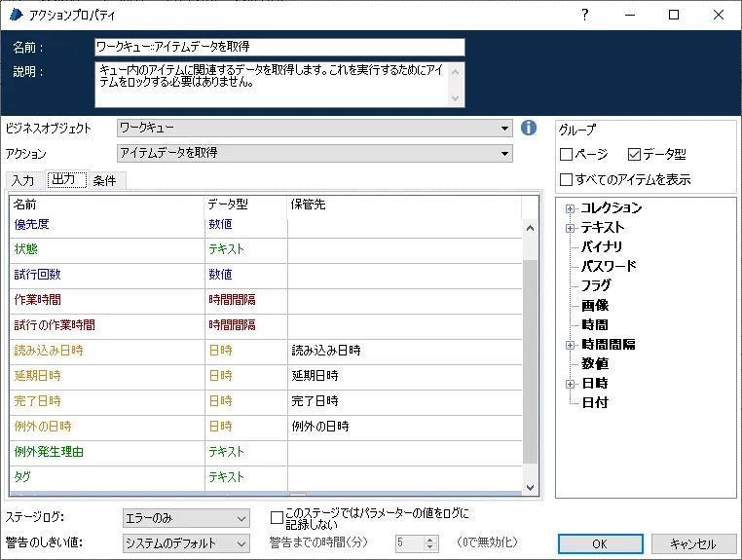Click the 名前 text field
The height and width of the screenshot is (560, 742).
coord(279,47)
